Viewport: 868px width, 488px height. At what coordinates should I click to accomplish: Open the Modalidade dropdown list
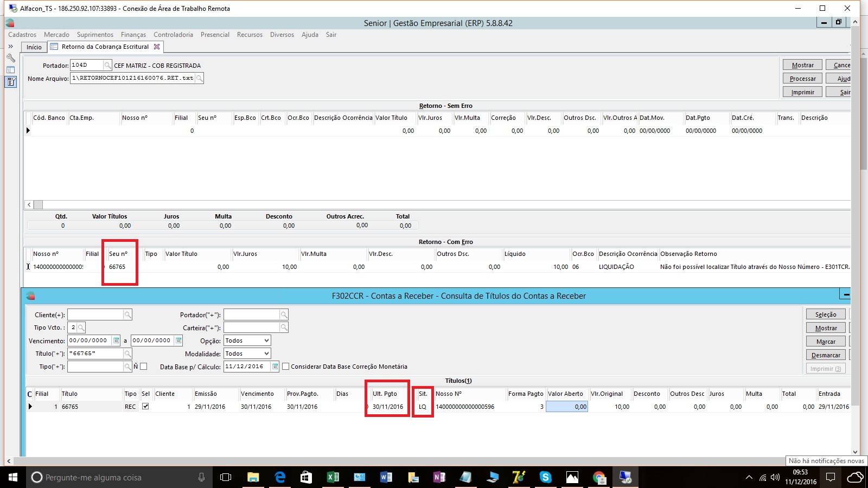[266, 354]
